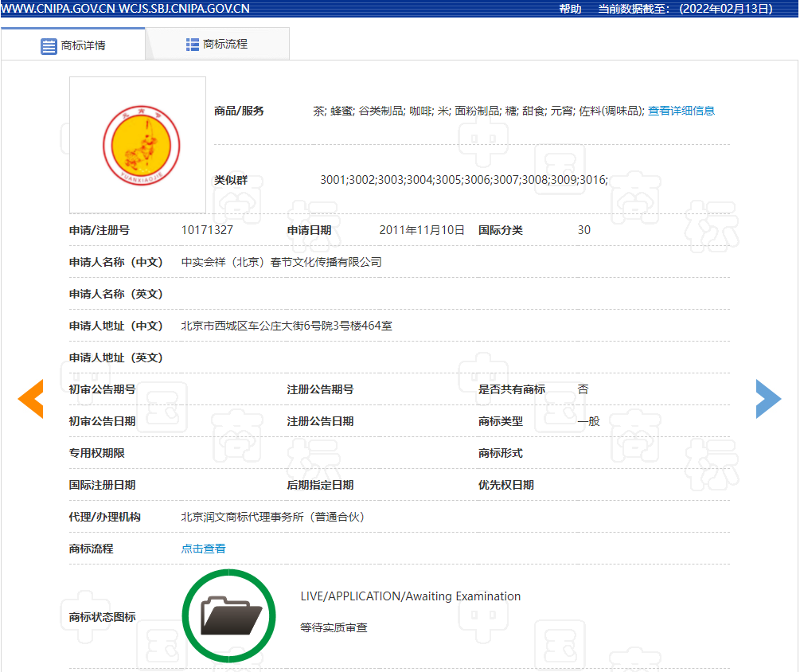Select the 商标详情 tab label

click(x=84, y=45)
